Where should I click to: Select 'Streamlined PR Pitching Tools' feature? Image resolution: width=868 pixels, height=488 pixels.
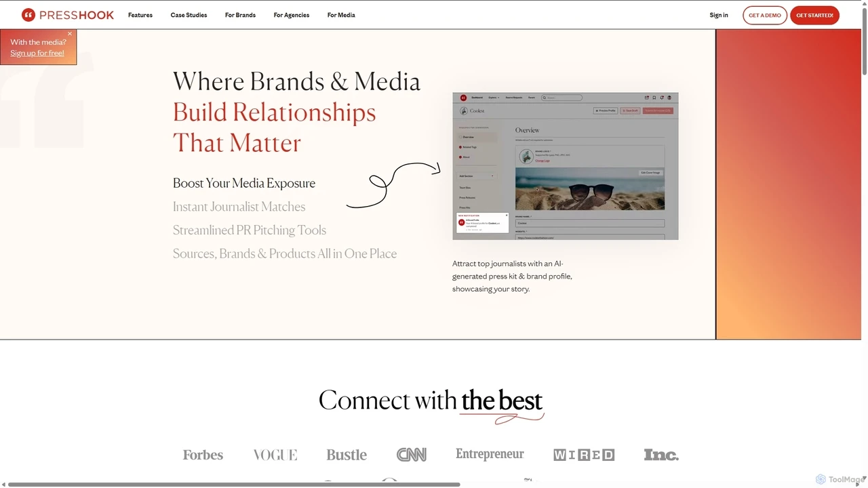[x=250, y=230]
